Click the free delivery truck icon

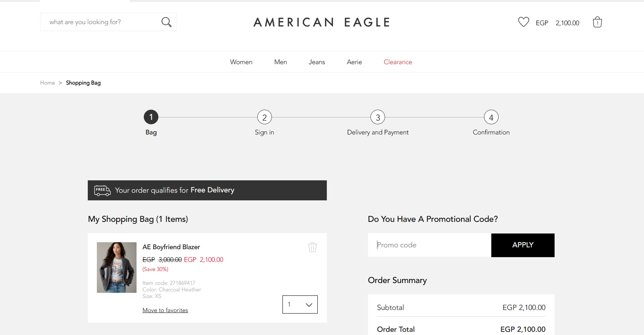point(102,190)
